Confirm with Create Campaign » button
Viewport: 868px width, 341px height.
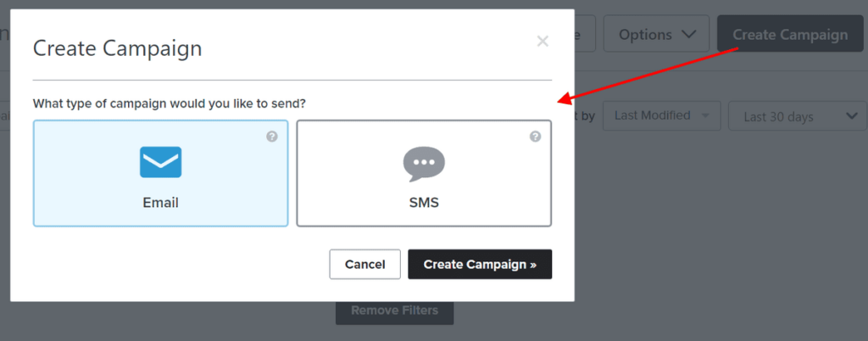point(480,264)
